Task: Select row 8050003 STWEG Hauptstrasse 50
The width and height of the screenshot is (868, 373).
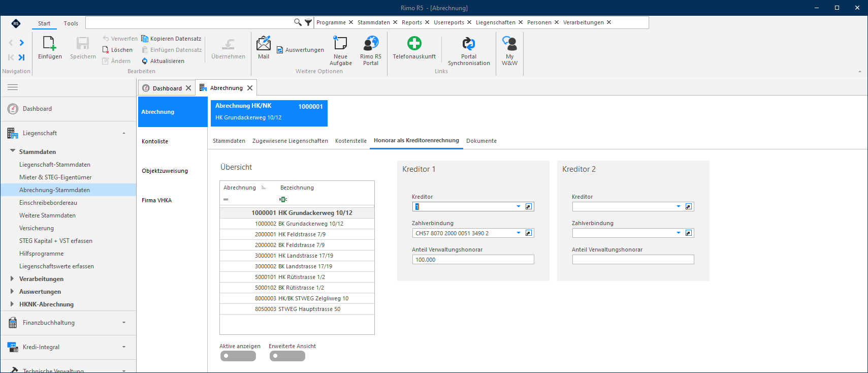Action: tap(297, 309)
